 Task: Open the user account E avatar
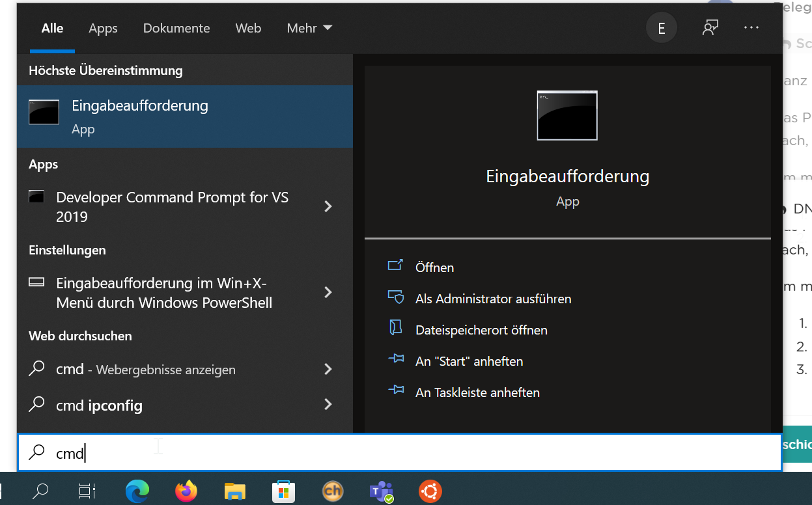point(662,28)
